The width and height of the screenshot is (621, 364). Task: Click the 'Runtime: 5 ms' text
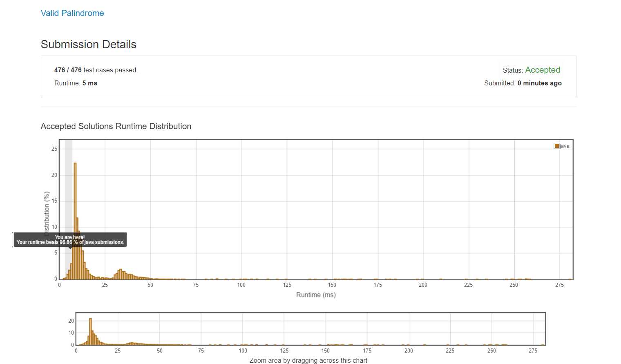(76, 83)
